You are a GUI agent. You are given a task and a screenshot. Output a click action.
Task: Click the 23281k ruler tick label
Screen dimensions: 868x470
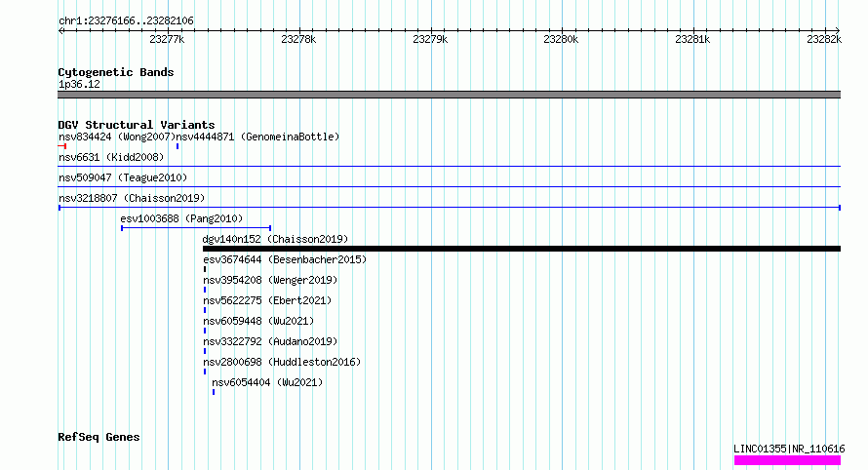pyautogui.click(x=692, y=39)
